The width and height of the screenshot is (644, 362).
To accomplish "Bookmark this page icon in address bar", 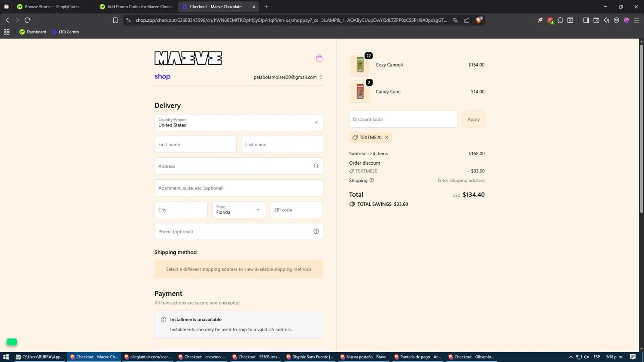I will (115, 20).
